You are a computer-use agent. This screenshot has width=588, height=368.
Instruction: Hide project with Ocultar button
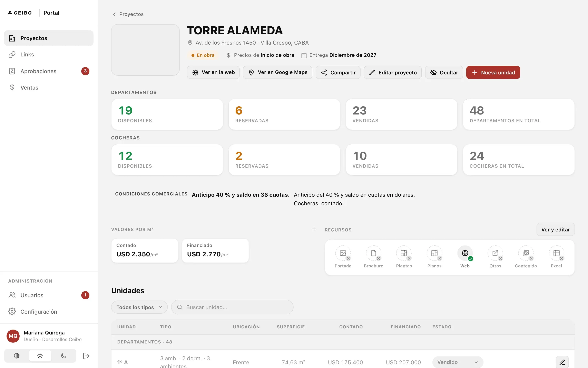click(444, 73)
